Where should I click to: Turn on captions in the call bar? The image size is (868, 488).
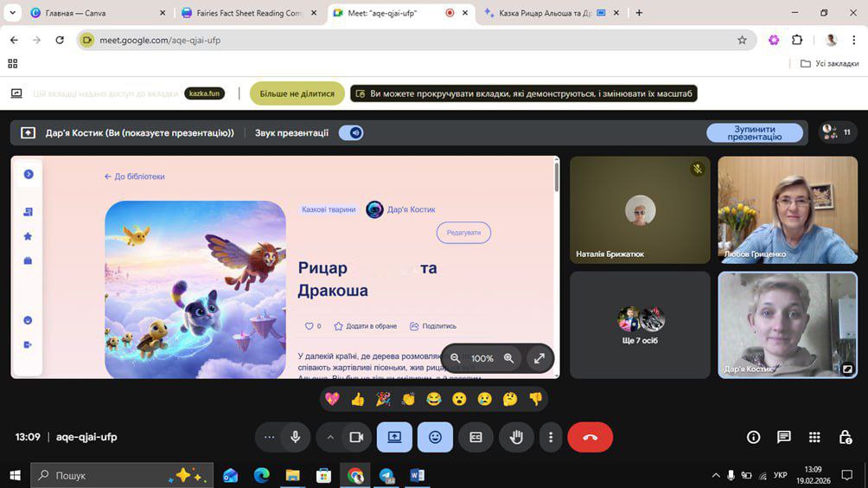point(475,438)
